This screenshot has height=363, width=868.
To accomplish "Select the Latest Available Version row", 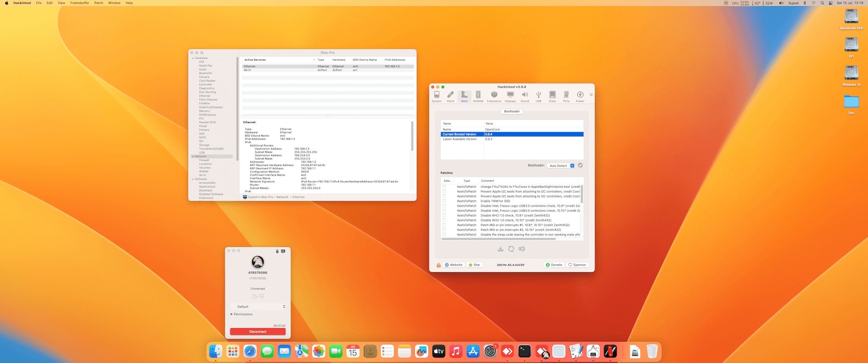I will pos(512,139).
